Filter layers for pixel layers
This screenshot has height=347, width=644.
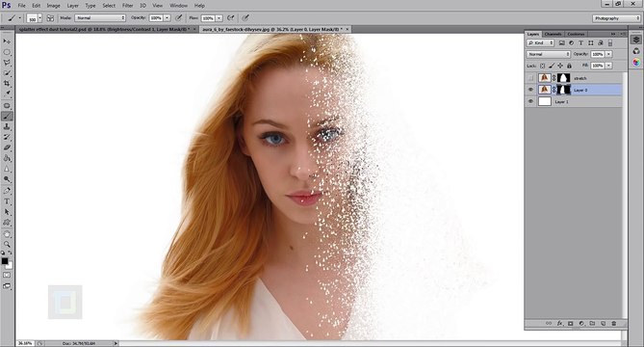562,42
